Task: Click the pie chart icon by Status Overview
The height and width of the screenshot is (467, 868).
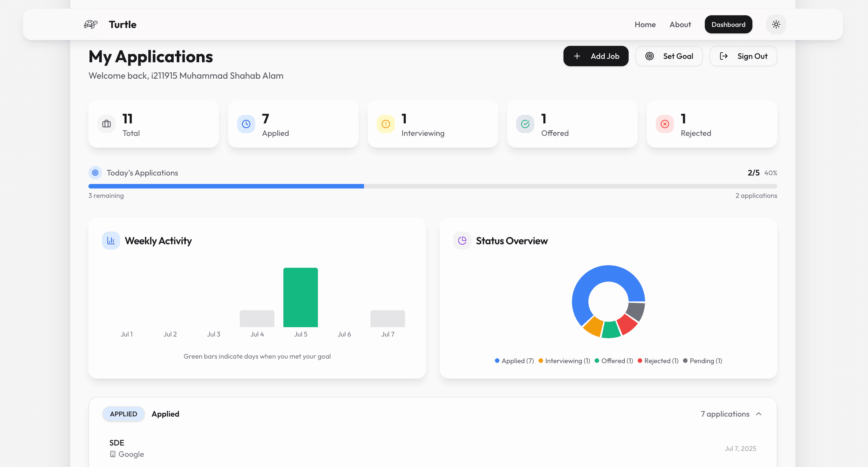Action: tap(462, 240)
